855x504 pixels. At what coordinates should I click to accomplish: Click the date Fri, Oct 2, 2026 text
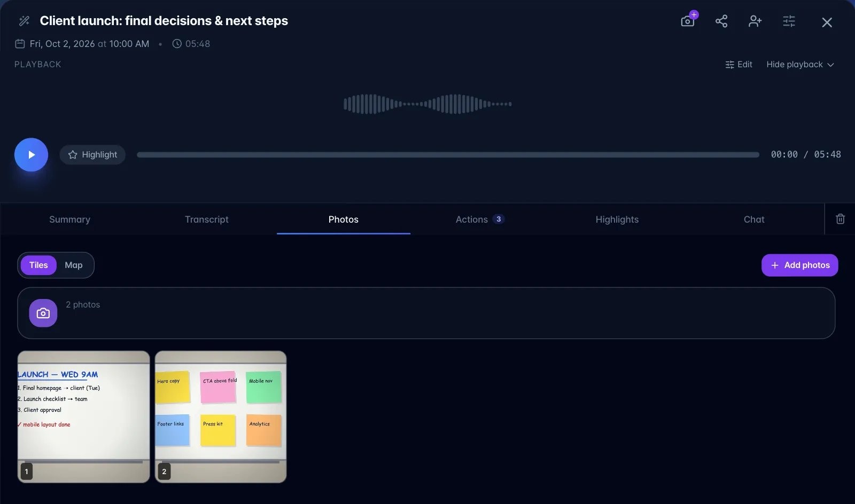(x=62, y=44)
